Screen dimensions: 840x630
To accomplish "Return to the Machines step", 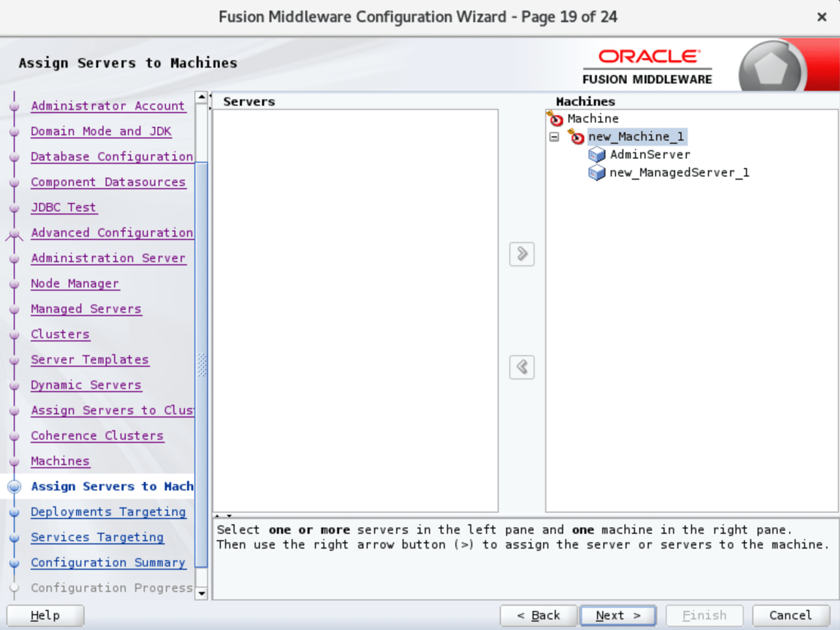I will pyautogui.click(x=60, y=462).
